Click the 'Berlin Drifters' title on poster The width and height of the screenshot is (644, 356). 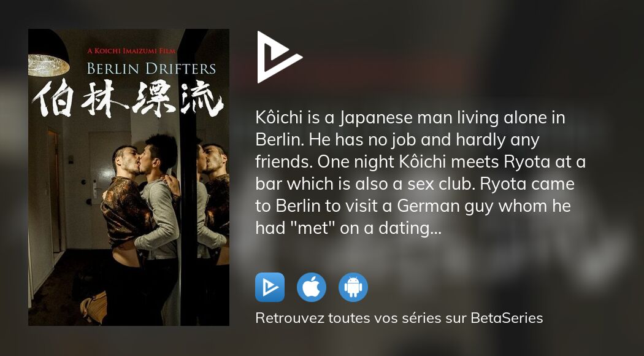pyautogui.click(x=151, y=68)
